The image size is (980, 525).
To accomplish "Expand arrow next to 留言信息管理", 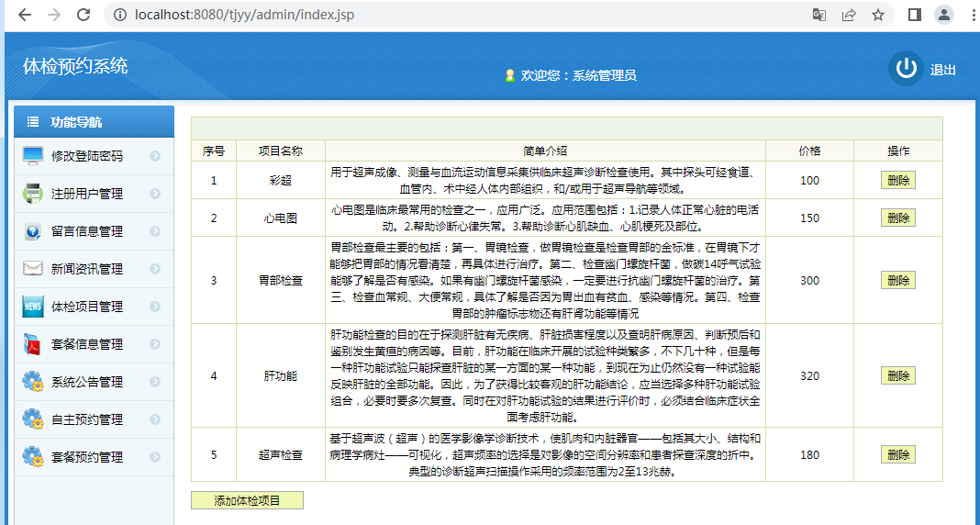I will 155,231.
